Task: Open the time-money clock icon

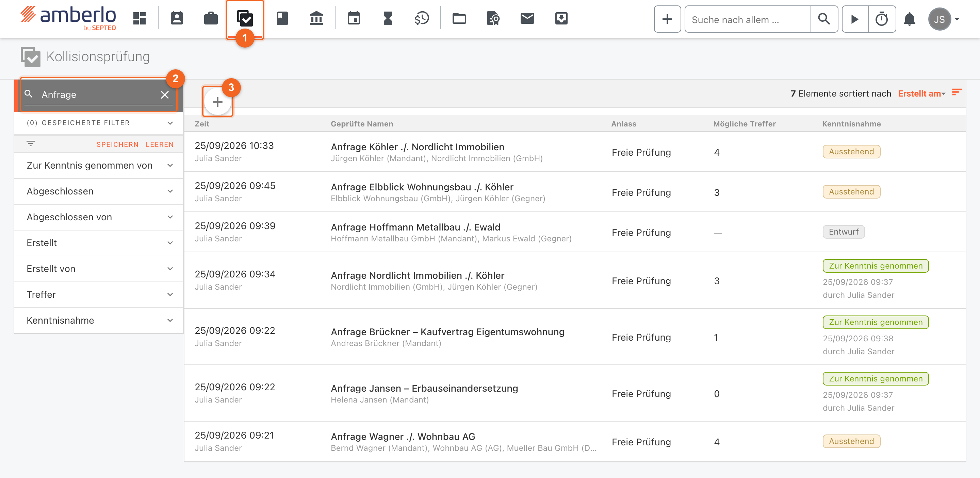Action: pyautogui.click(x=422, y=18)
